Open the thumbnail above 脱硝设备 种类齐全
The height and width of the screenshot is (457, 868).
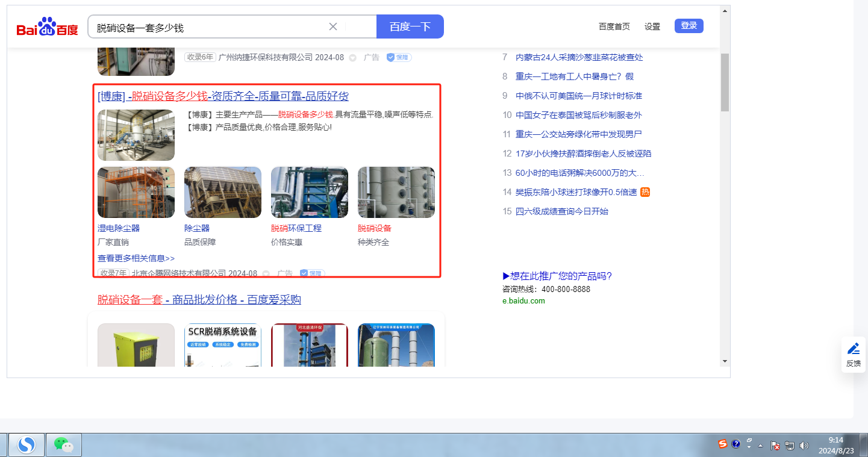396,192
